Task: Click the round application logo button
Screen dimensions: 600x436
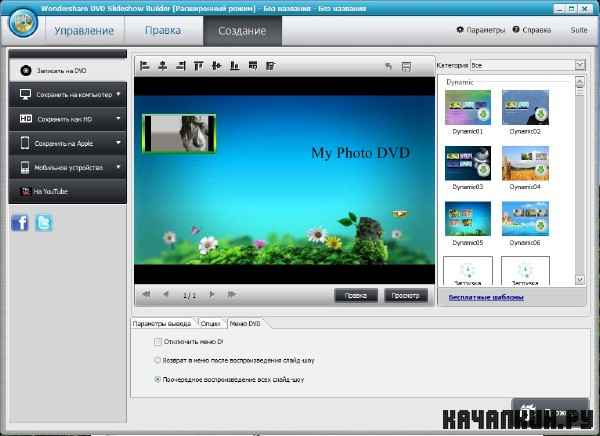Action: coord(23,22)
